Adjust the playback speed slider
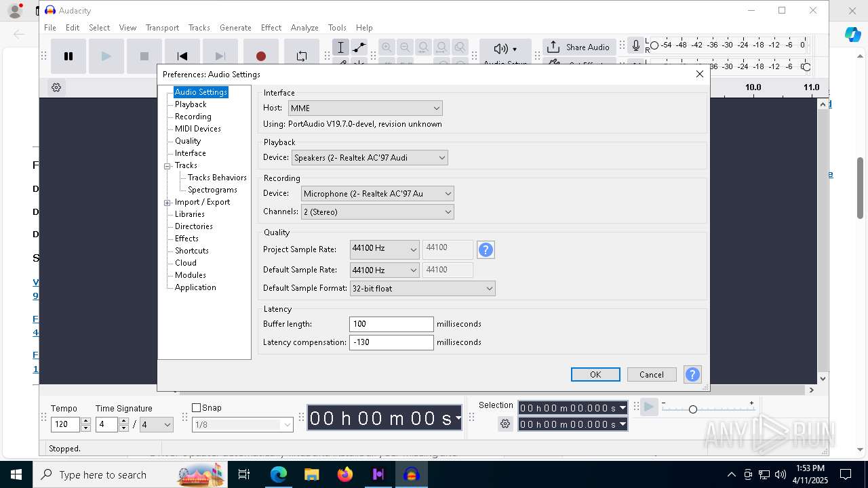The height and width of the screenshot is (488, 868). pyautogui.click(x=692, y=409)
